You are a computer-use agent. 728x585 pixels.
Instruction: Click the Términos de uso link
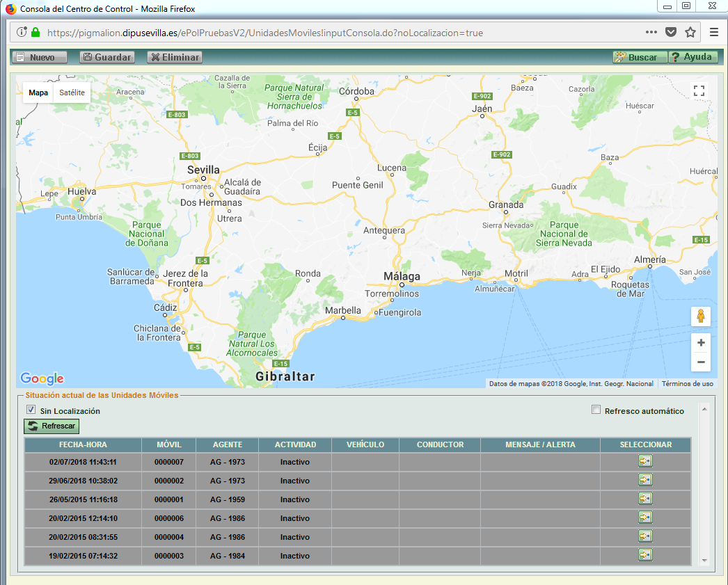pos(687,384)
